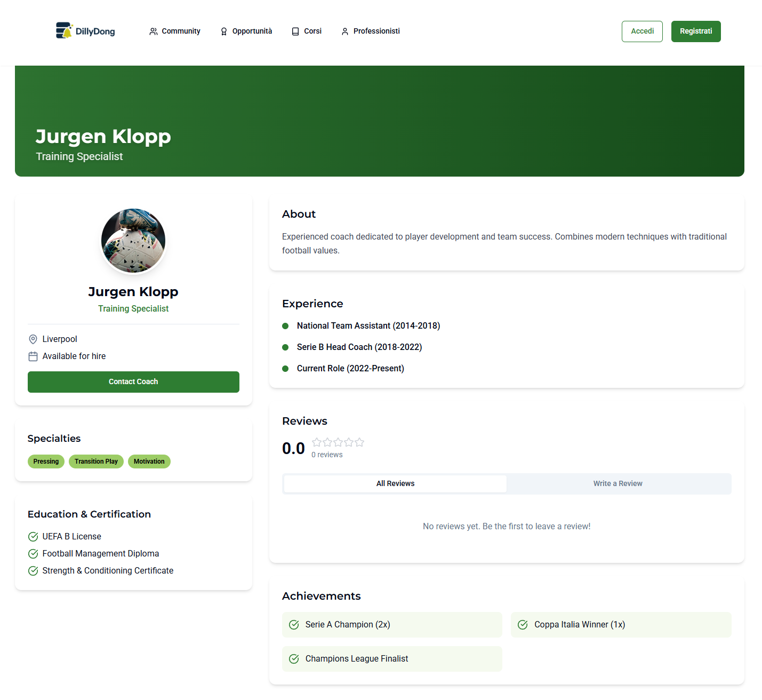The height and width of the screenshot is (700, 762).
Task: Click the green Training Specialist subtitle in profile card
Action: point(133,309)
